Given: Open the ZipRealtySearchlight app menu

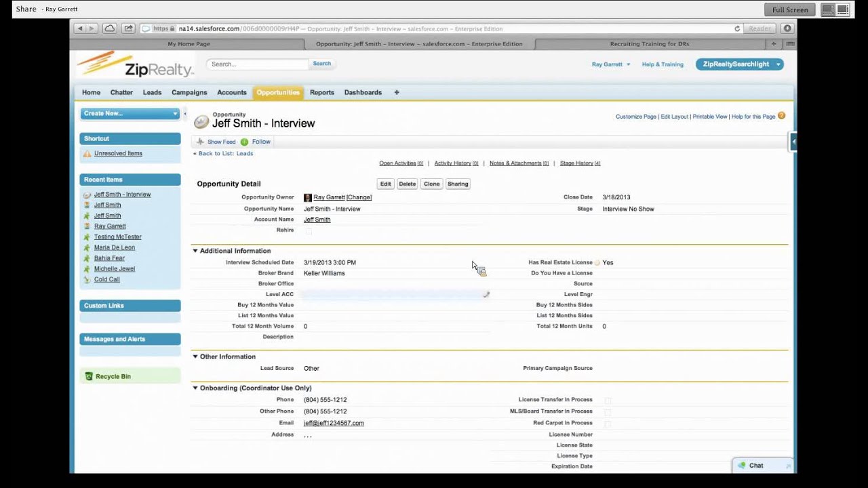Looking at the screenshot, I should [x=740, y=64].
